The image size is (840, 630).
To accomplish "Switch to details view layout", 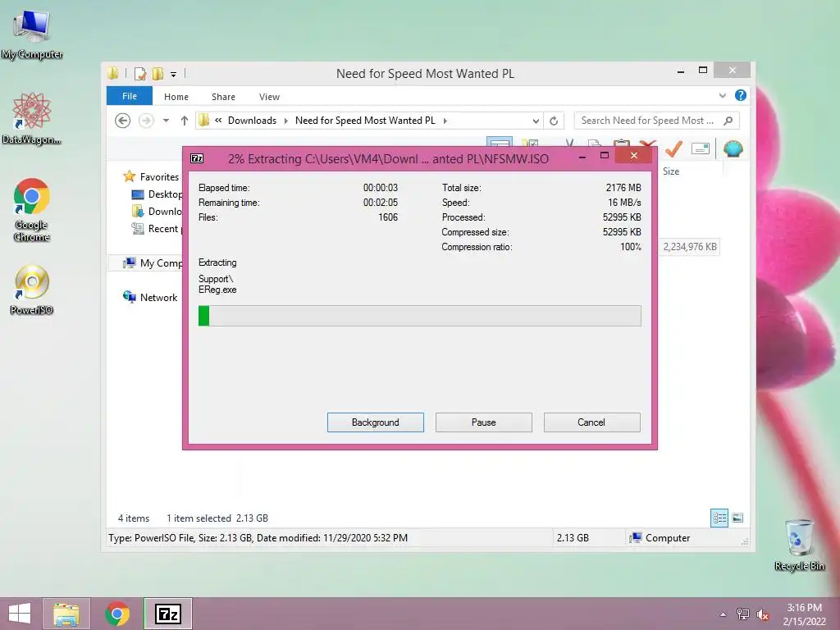I will (x=719, y=518).
